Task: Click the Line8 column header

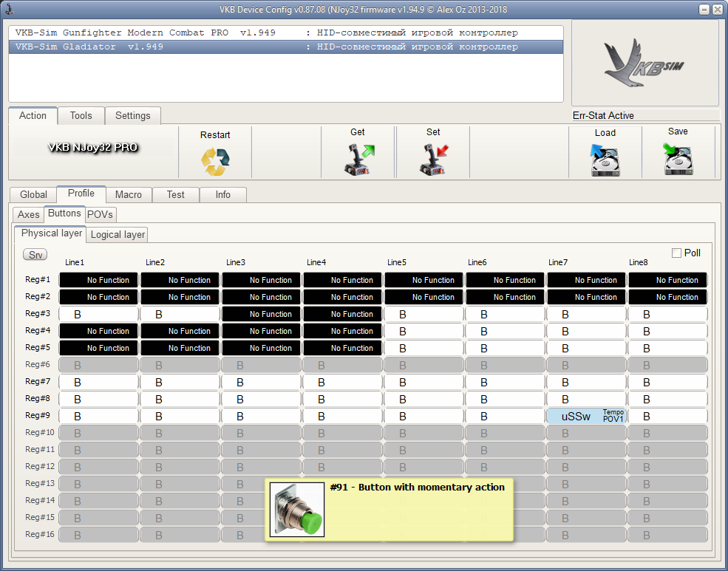Action: point(638,262)
